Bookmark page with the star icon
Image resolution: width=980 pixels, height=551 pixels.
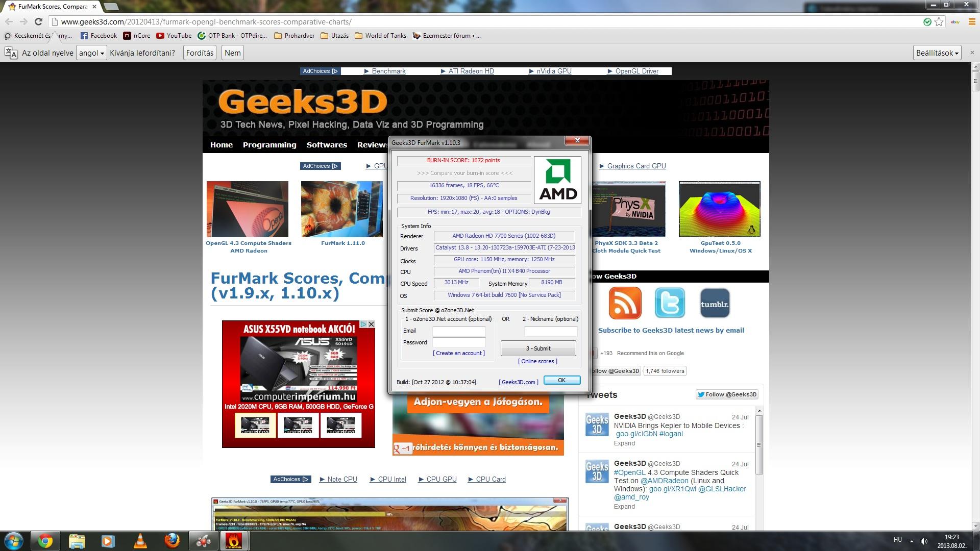[x=939, y=22]
